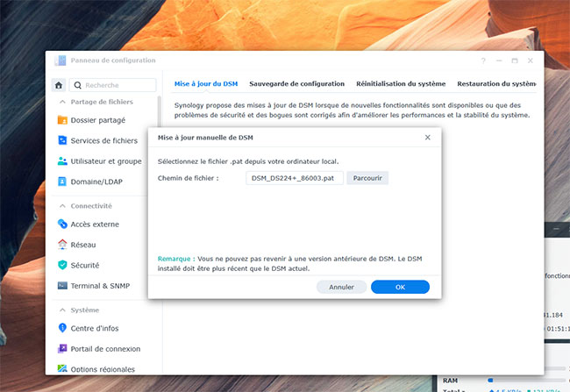570x392 pixels.
Task: Click the Home icon in Control Panel sidebar
Action: click(x=59, y=85)
